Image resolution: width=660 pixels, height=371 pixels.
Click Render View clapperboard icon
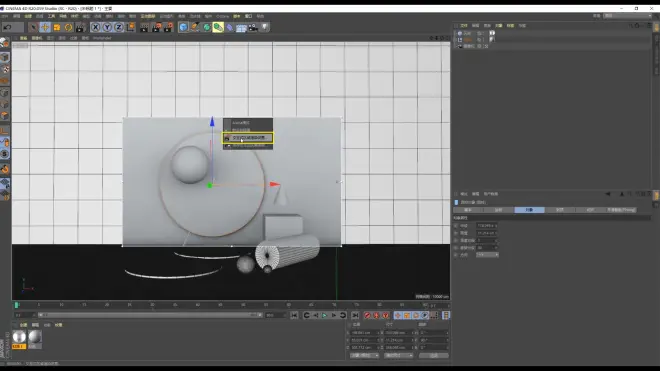coord(144,27)
